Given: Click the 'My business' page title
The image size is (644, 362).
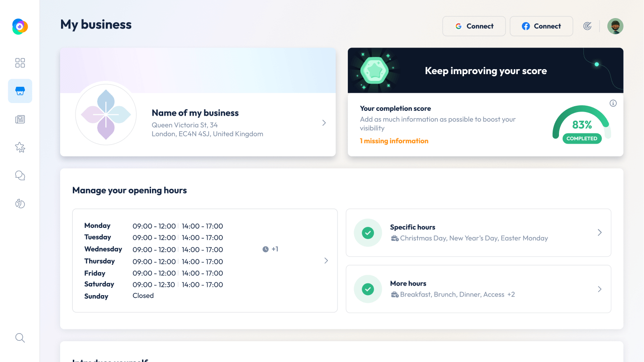Looking at the screenshot, I should click(96, 24).
